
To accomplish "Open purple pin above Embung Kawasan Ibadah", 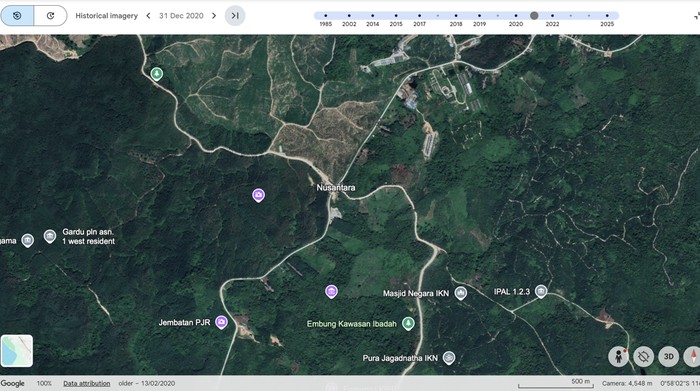I will [x=331, y=291].
